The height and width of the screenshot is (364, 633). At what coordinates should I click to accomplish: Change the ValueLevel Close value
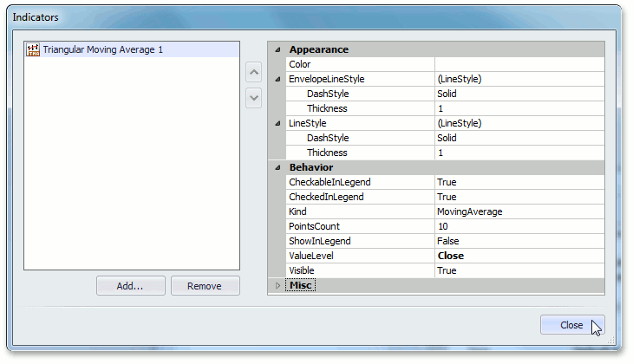coord(519,256)
